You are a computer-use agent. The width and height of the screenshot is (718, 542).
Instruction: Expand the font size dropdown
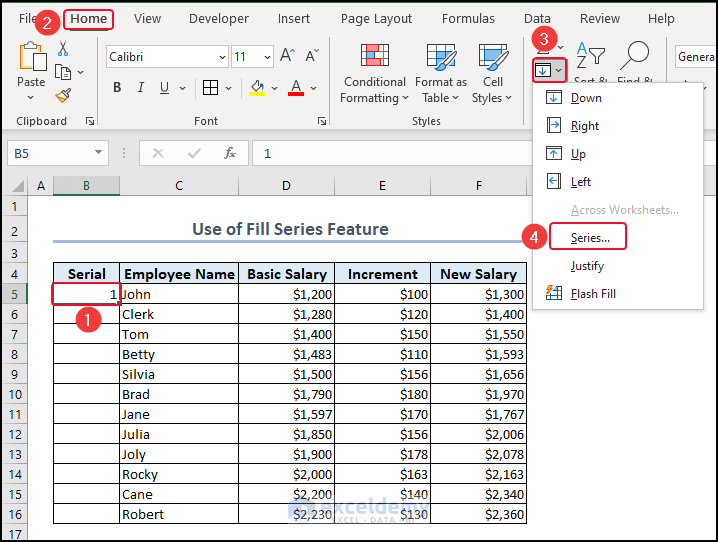tap(266, 57)
